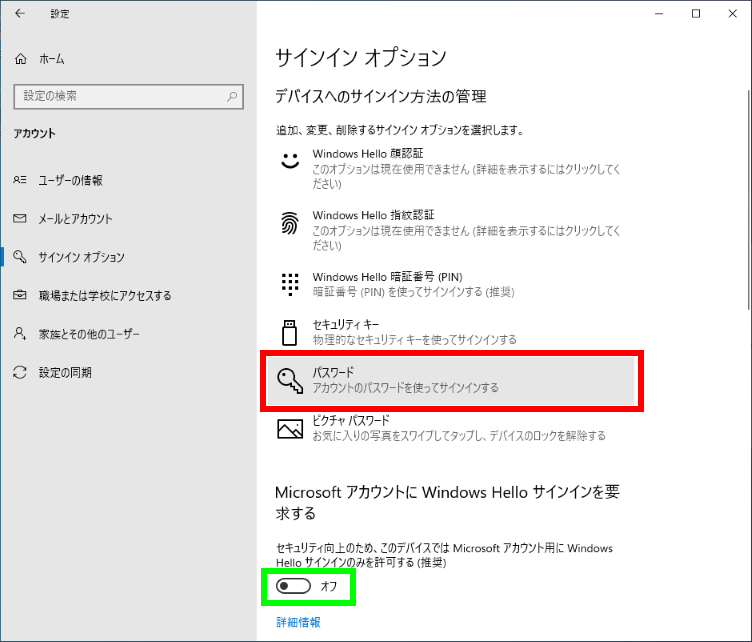Click the アカウント section heading
This screenshot has width=752, height=642.
[35, 133]
